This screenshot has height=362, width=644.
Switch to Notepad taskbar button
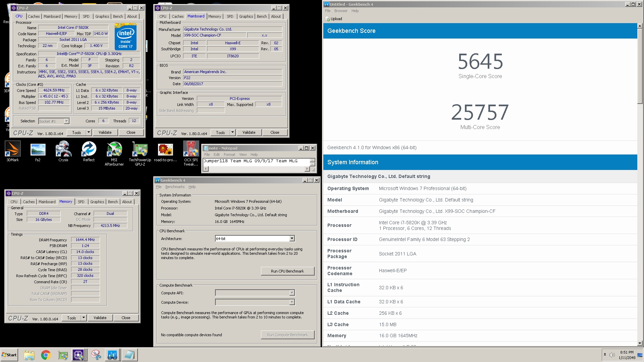click(x=129, y=355)
